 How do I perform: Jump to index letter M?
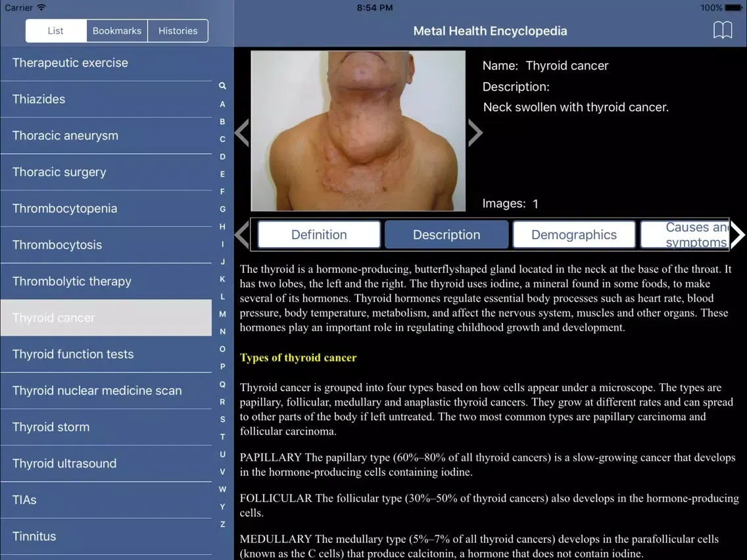click(x=222, y=314)
